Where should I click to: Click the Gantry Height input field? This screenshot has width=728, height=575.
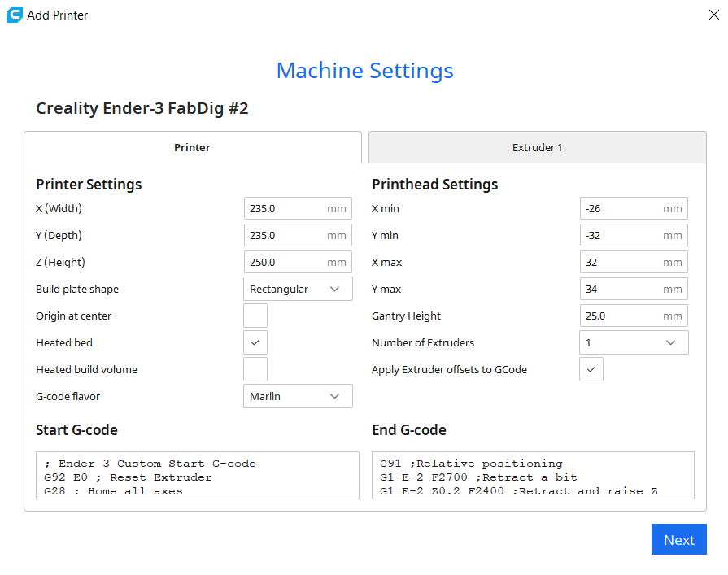point(634,316)
